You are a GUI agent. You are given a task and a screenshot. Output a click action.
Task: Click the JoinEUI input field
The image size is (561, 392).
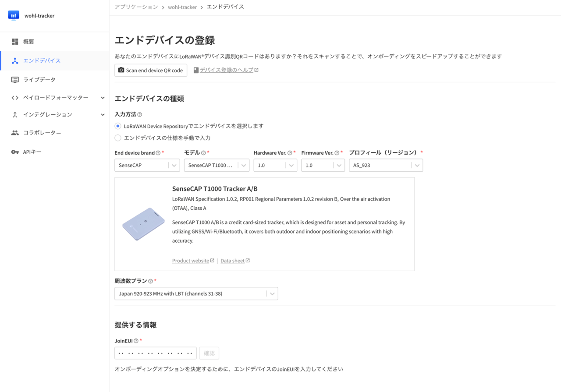click(x=155, y=353)
